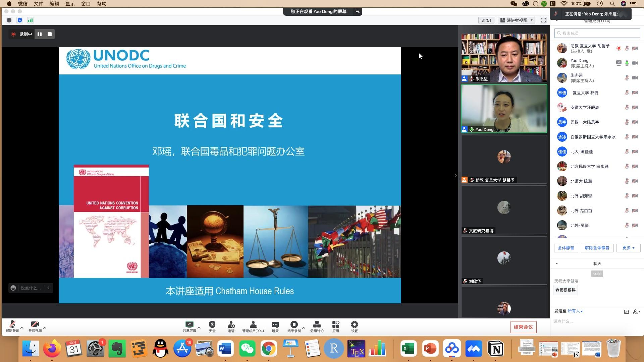Select member 北外 胡海琛 in list
Viewport: 644px width, 362px height.
597,196
